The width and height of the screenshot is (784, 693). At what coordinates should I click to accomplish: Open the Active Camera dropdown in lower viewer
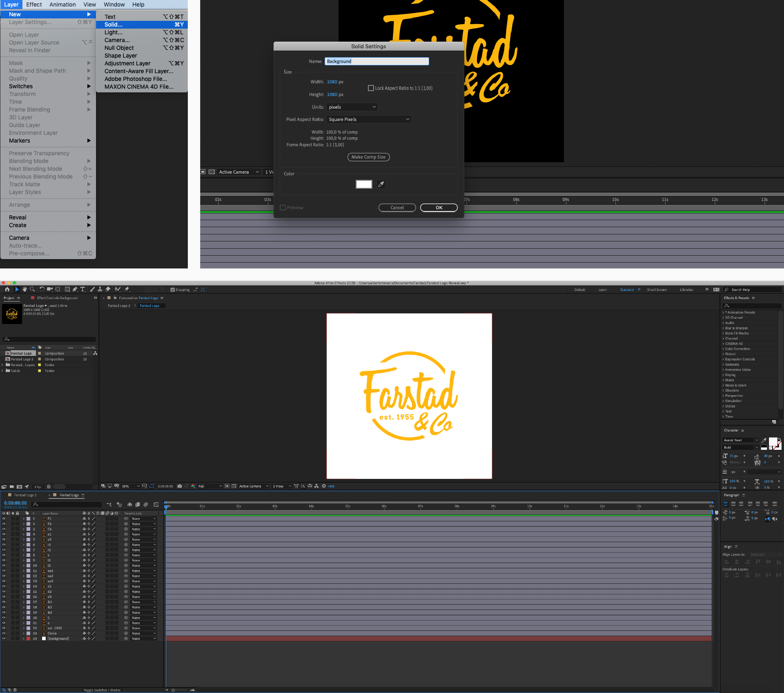(x=254, y=486)
